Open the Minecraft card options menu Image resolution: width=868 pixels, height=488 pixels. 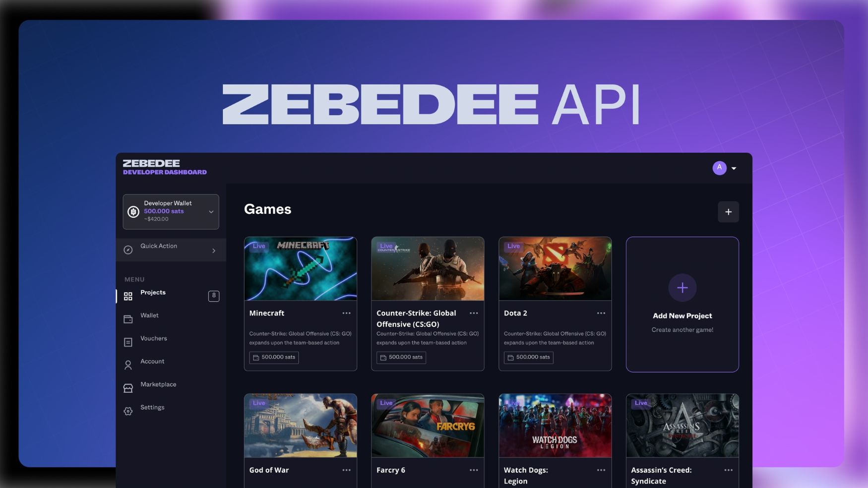tap(346, 313)
